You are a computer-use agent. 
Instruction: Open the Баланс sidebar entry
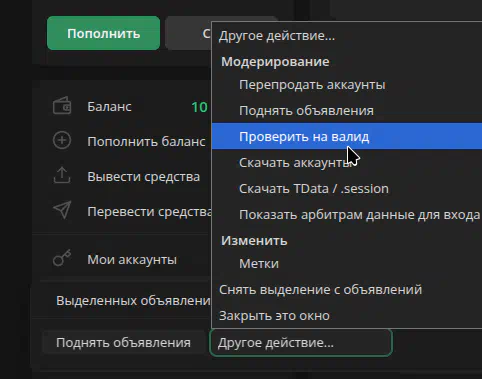pos(109,107)
